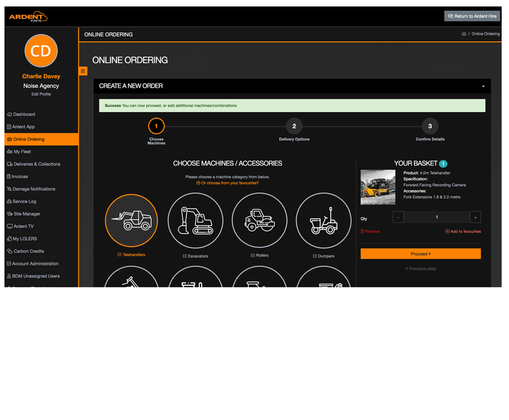Image resolution: width=509 pixels, height=420 pixels.
Task: Open Carbon Credits in the sidebar
Action: pos(41,251)
